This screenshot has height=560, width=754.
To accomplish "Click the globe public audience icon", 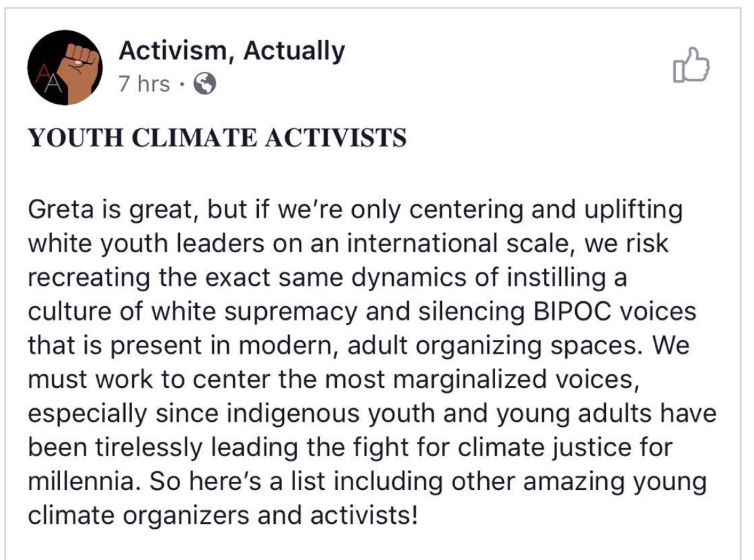I will 206,84.
